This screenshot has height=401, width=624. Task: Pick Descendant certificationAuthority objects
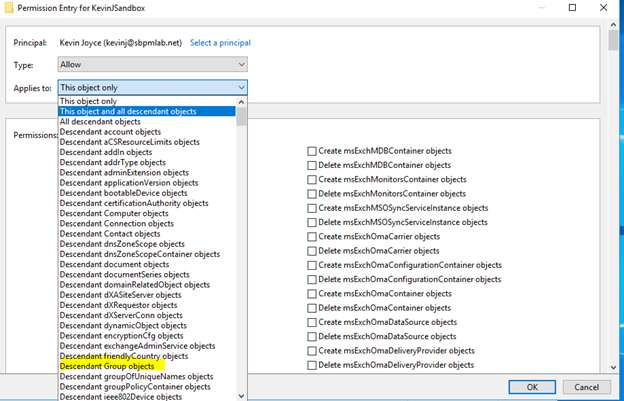(147, 203)
